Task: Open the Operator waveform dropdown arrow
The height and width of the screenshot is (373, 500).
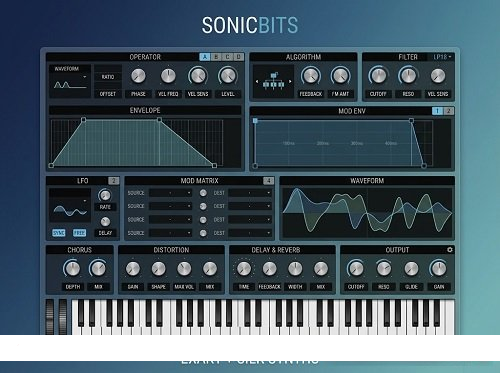Action: [85, 77]
